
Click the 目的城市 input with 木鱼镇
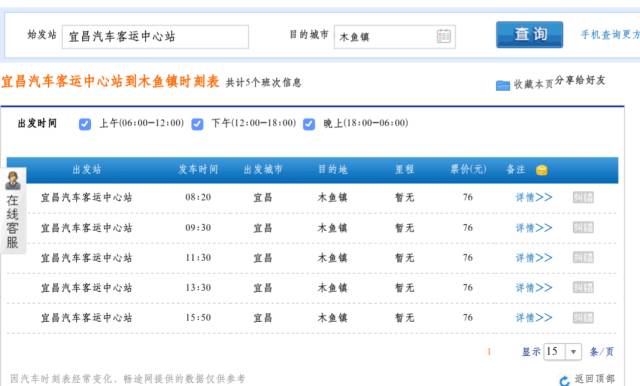[395, 37]
